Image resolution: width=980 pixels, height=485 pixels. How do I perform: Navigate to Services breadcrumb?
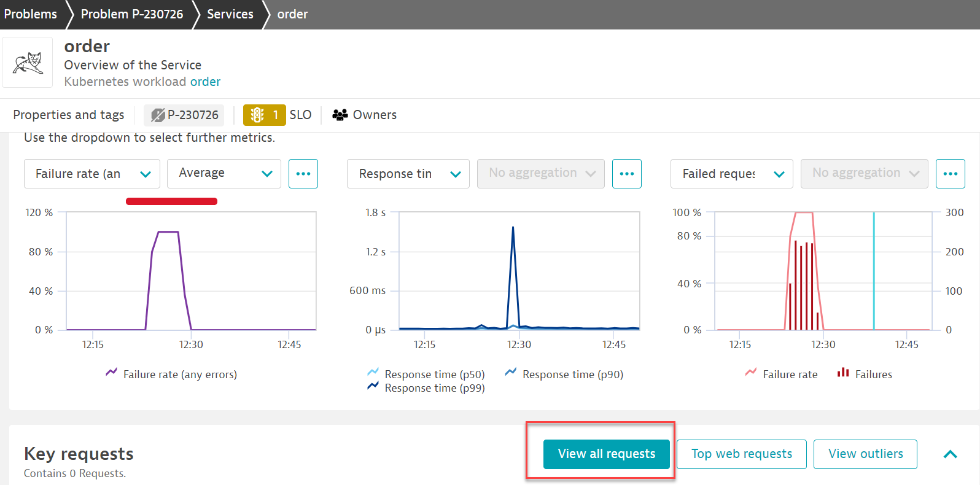pos(230,14)
